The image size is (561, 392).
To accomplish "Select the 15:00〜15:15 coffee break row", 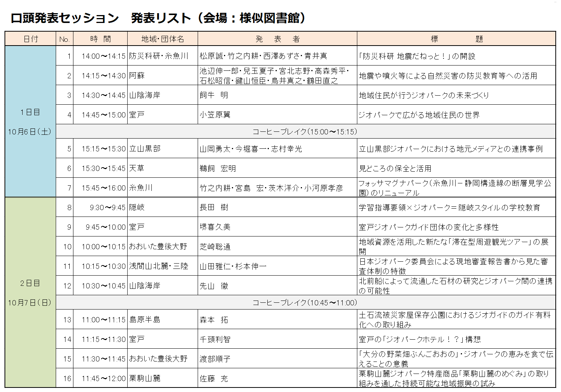I will (305, 132).
